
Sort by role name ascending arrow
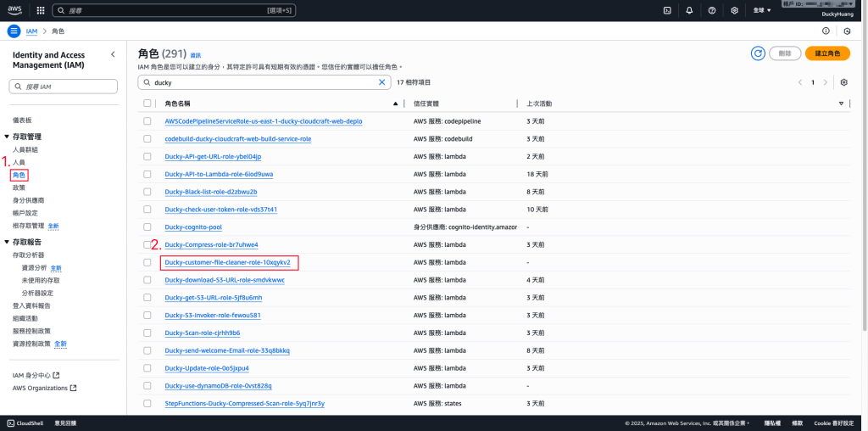coord(395,104)
